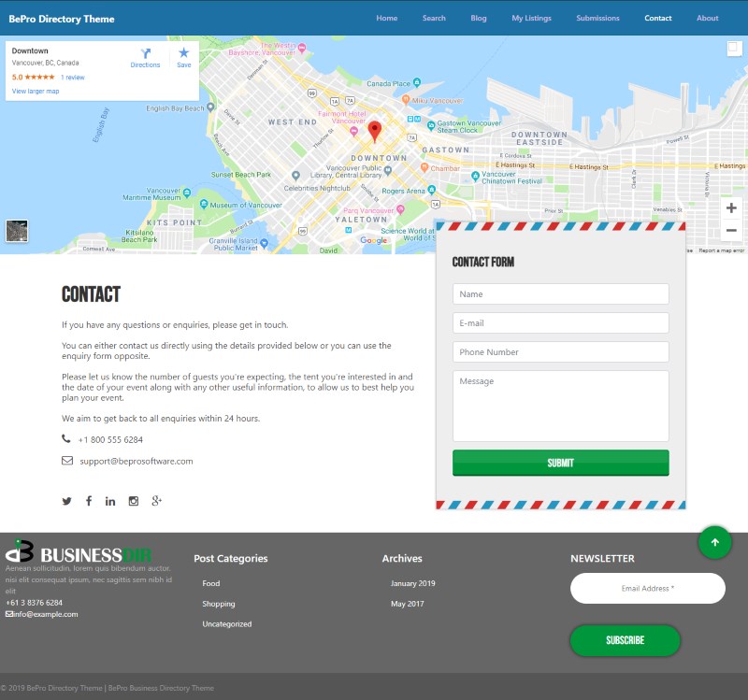Image resolution: width=748 pixels, height=700 pixels.
Task: Open the Twitter social icon
Action: pos(66,501)
